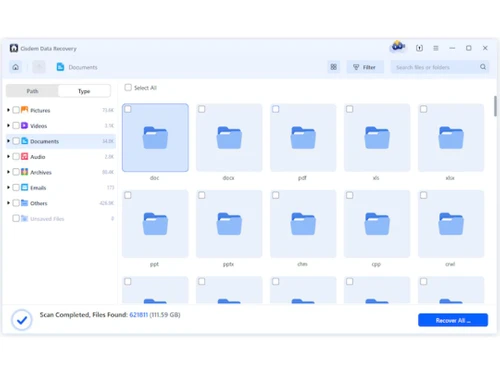Screen dimensions: 500x375
Task: Select Archives in the category tree
Action: 61,172
